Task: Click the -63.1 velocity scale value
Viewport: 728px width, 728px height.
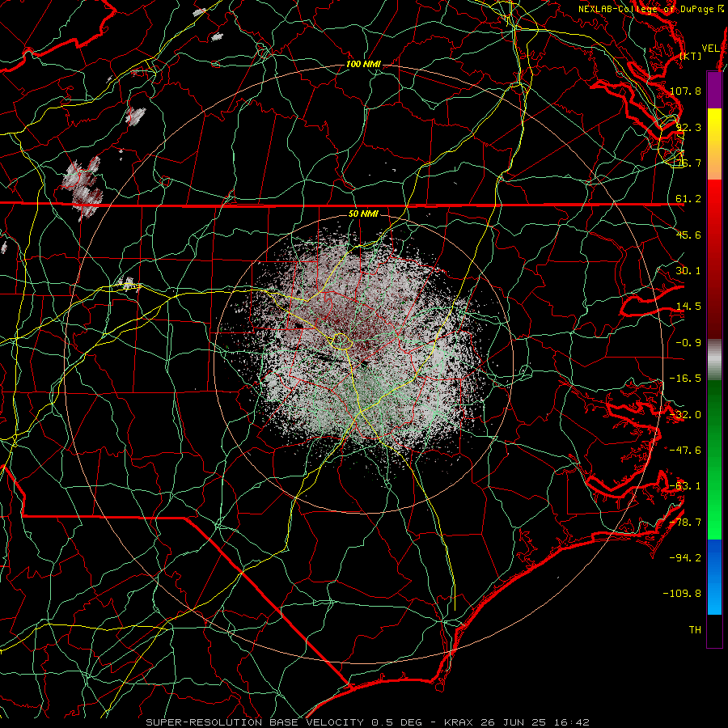Action: tap(686, 485)
